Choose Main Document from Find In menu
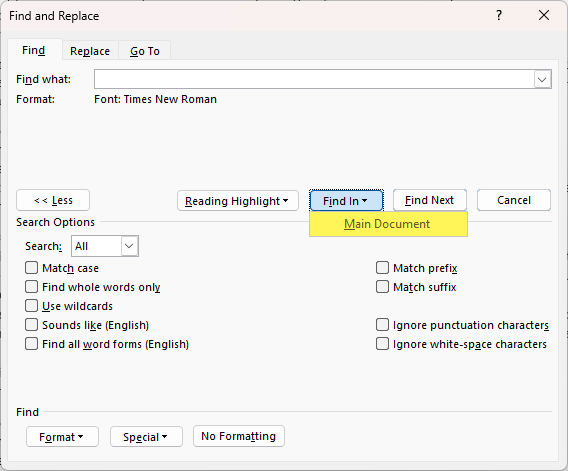568x471 pixels. (388, 224)
